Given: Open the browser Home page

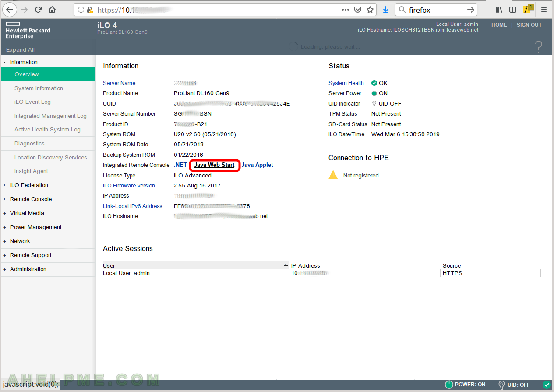Looking at the screenshot, I should (x=52, y=10).
